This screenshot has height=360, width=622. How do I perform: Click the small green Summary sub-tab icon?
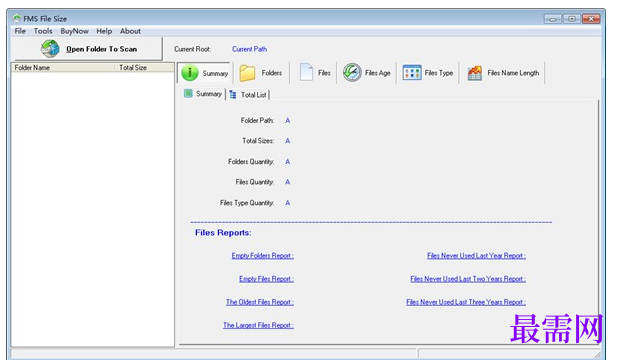pos(188,93)
